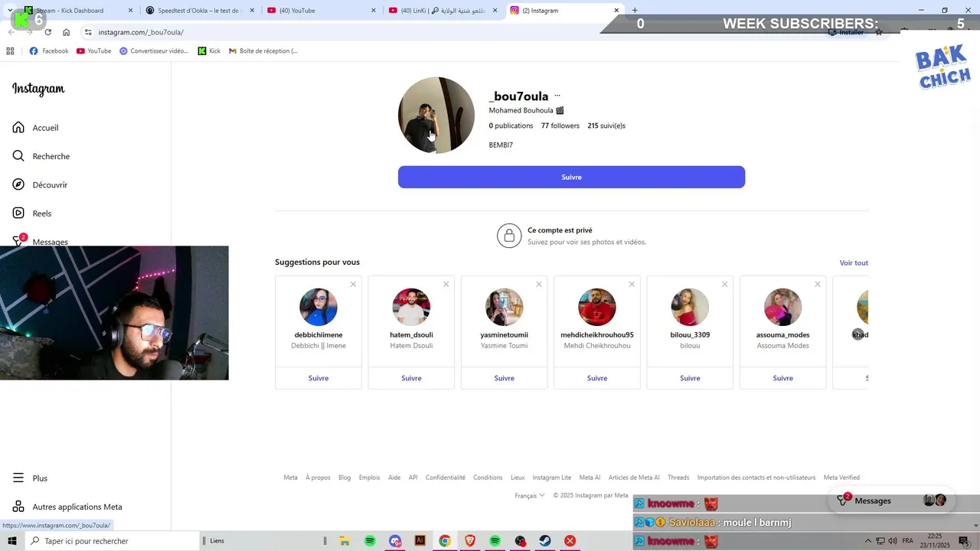This screenshot has width=980, height=551.
Task: Open hatem_dsouli username text
Action: (411, 334)
